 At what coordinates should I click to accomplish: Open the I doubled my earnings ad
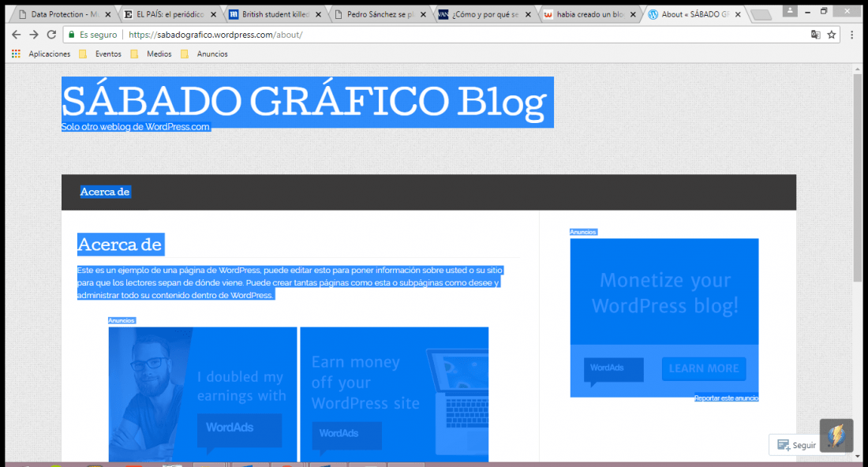(203, 394)
